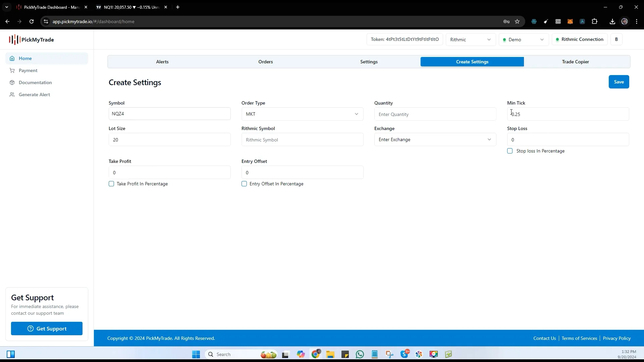Click the Quantity input field
Screen dimensions: 644x362
click(x=435, y=114)
